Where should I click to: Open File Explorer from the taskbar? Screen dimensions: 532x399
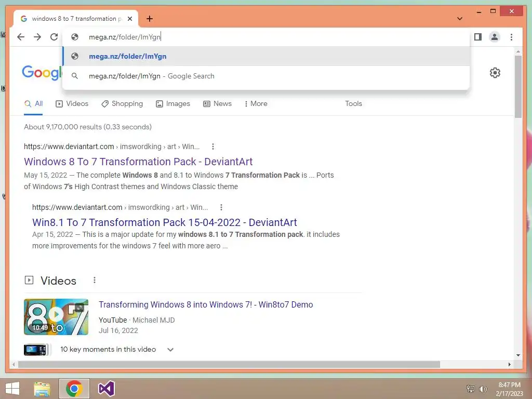(x=42, y=389)
